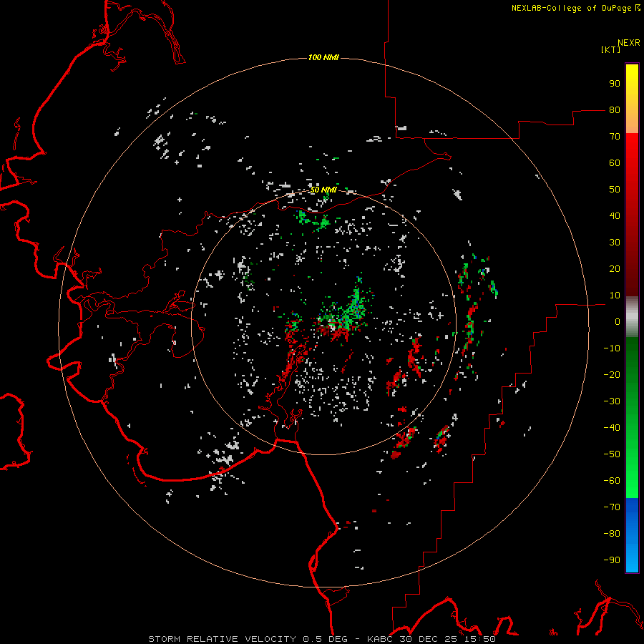Click the 100 NMI range ring label

point(323,57)
